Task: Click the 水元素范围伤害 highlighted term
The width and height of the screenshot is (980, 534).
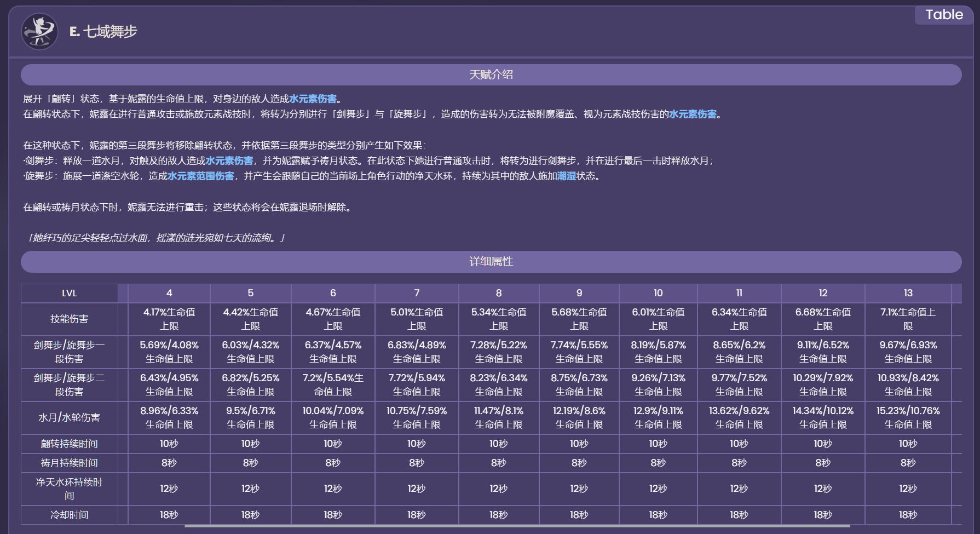Action: pyautogui.click(x=200, y=176)
